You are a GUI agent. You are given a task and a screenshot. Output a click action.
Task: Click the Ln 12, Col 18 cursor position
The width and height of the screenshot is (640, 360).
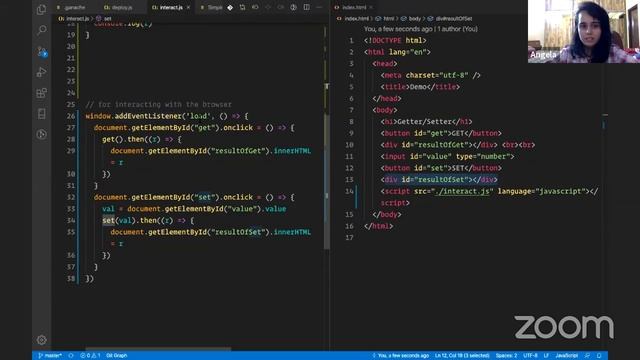(462, 356)
